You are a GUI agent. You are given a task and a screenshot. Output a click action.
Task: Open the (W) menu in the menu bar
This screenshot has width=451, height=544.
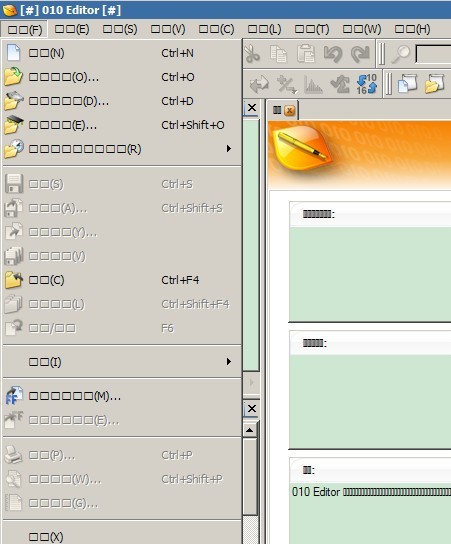click(x=362, y=29)
